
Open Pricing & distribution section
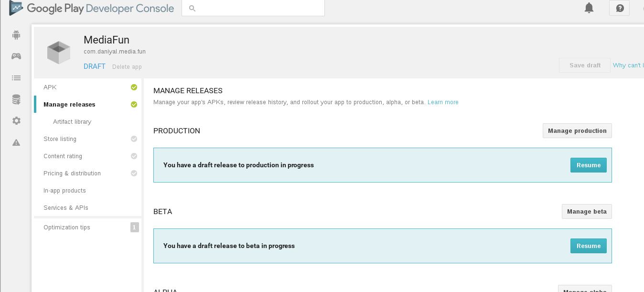pyautogui.click(x=88, y=173)
